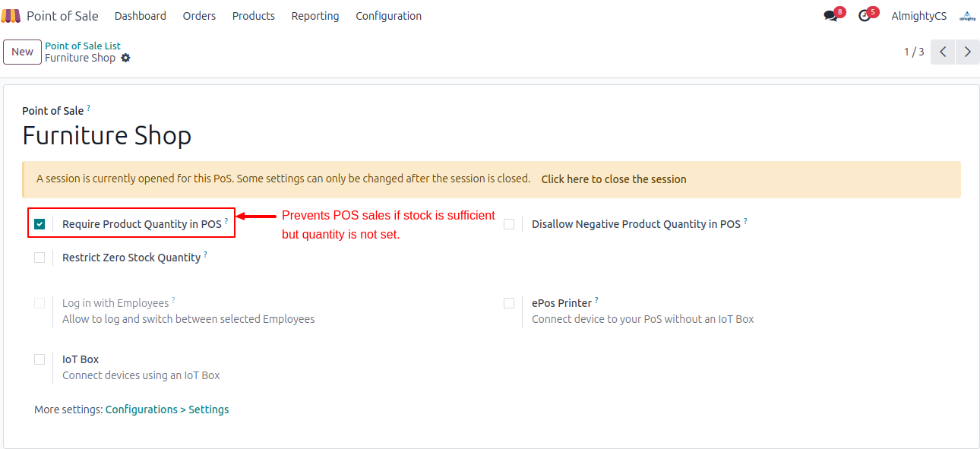Expand the Products menu
Screen dimensions: 980x449
(x=253, y=16)
